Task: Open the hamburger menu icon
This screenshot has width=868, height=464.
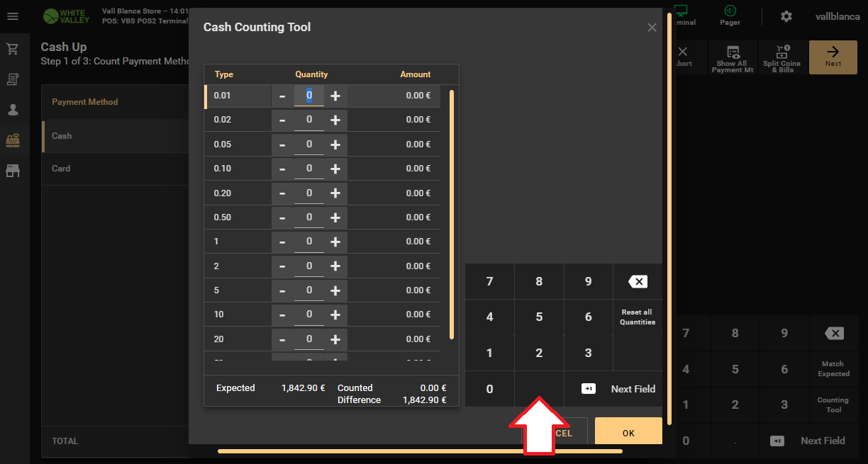Action: [12, 16]
